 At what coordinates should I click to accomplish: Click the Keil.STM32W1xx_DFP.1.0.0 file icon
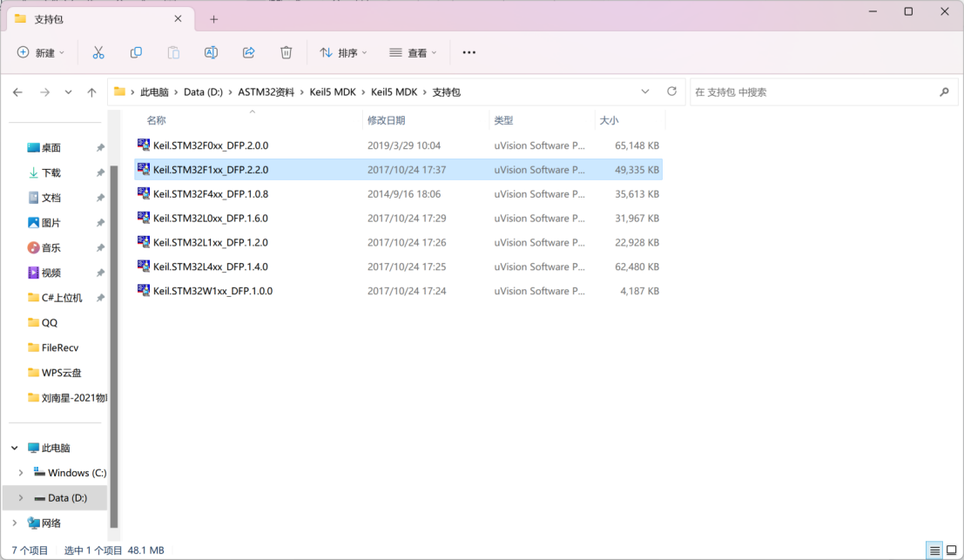tap(143, 291)
